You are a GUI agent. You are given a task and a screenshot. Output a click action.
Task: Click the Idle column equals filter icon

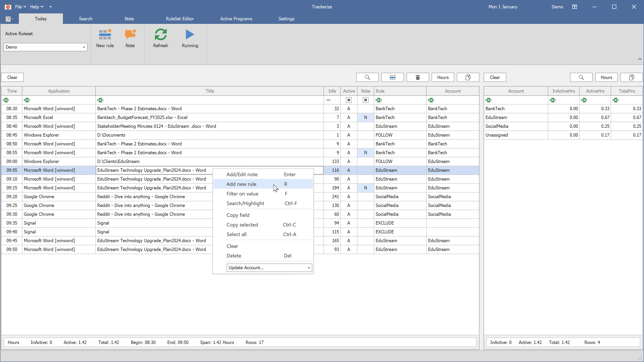pyautogui.click(x=328, y=100)
